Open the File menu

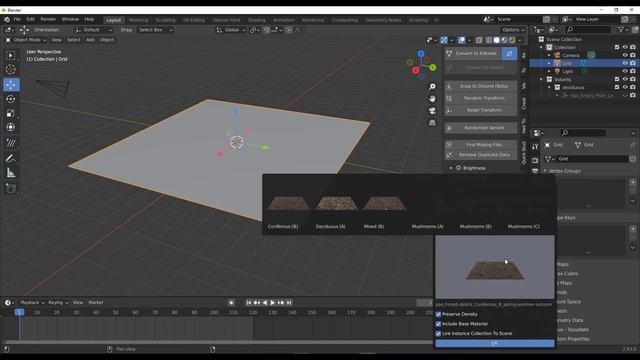[x=17, y=19]
